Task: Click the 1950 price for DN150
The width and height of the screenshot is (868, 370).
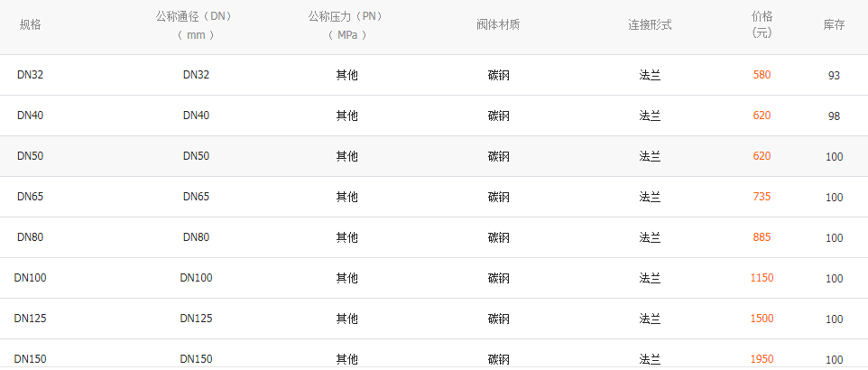Action: pos(762,359)
